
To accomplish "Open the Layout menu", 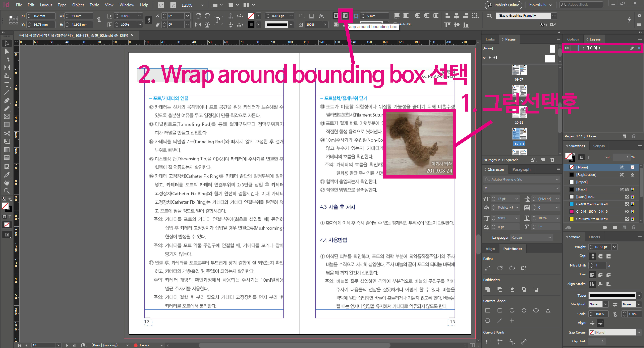I will coord(46,5).
